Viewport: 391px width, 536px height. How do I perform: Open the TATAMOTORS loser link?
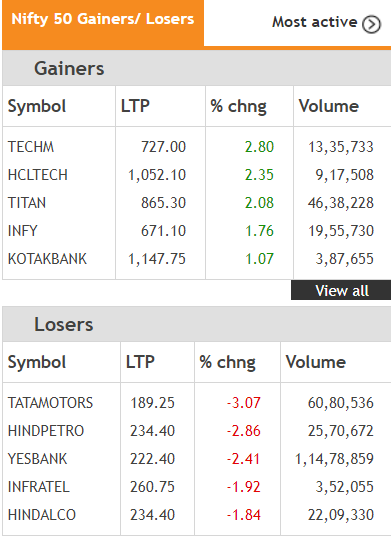50,403
